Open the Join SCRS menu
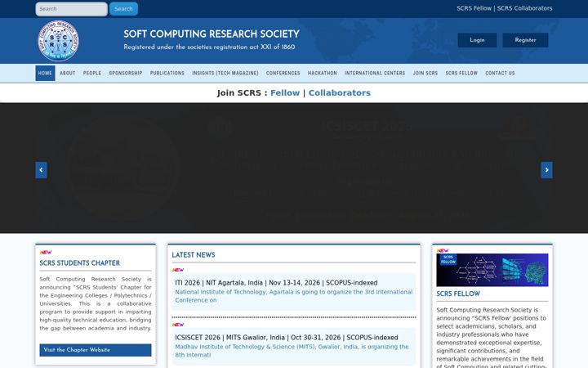 425,74
